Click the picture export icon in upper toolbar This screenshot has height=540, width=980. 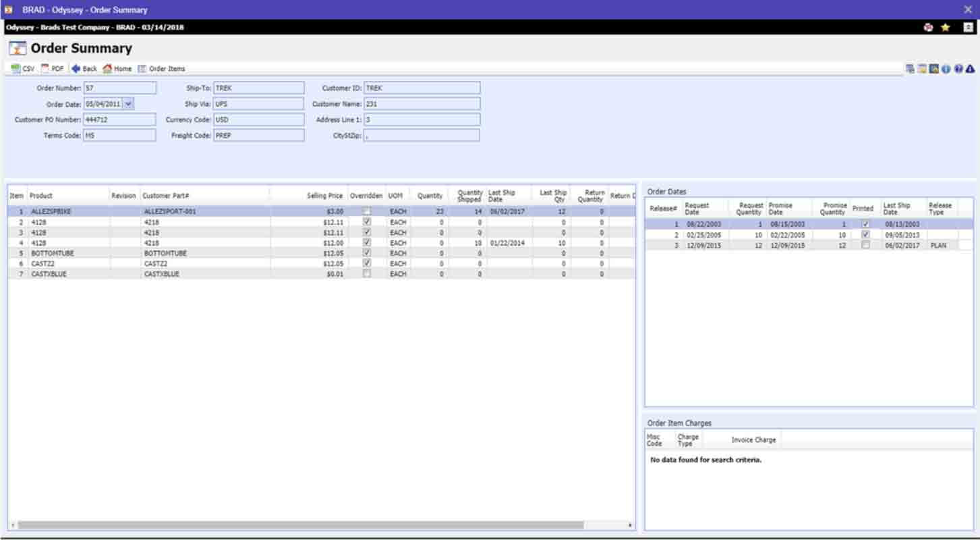coord(922,69)
